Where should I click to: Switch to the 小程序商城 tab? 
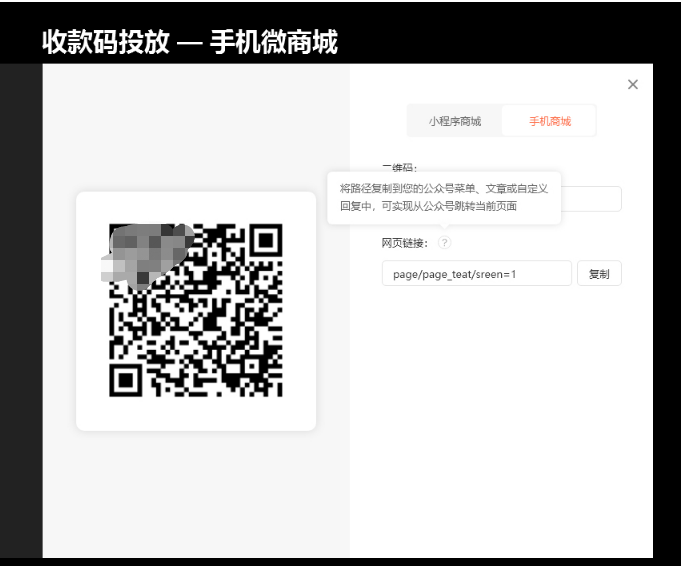click(455, 121)
